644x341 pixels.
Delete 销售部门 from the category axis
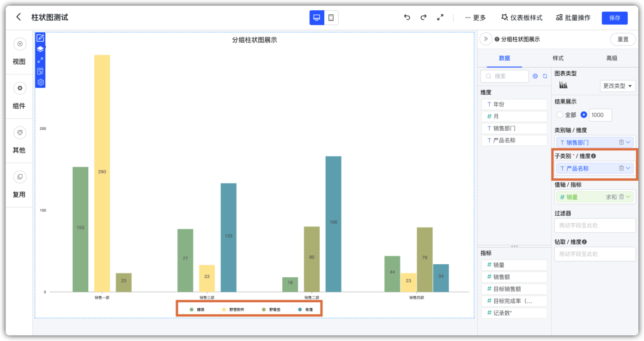pos(621,142)
